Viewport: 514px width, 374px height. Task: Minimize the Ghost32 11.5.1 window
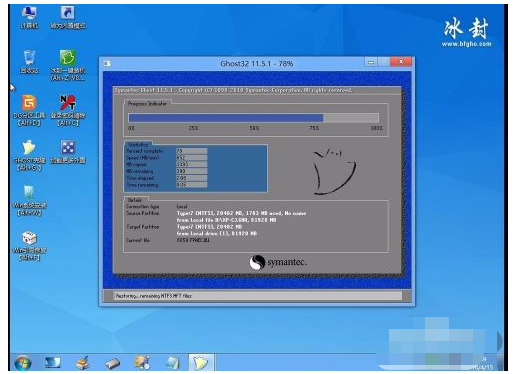coord(371,62)
